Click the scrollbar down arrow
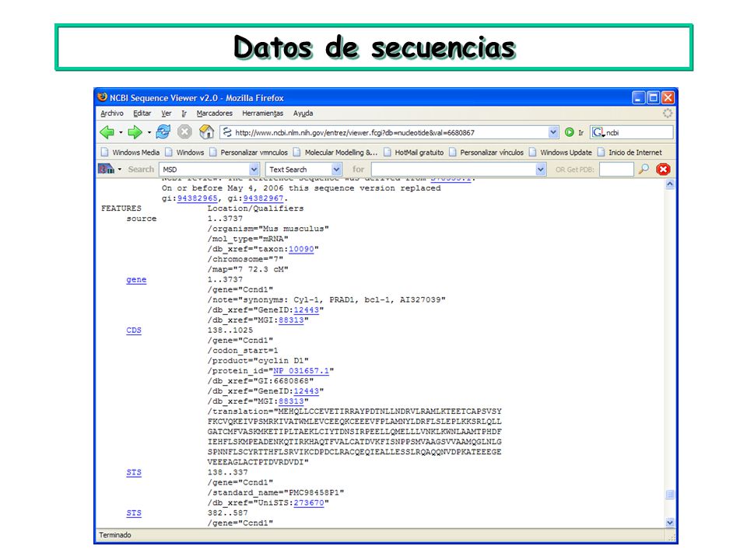 click(670, 523)
